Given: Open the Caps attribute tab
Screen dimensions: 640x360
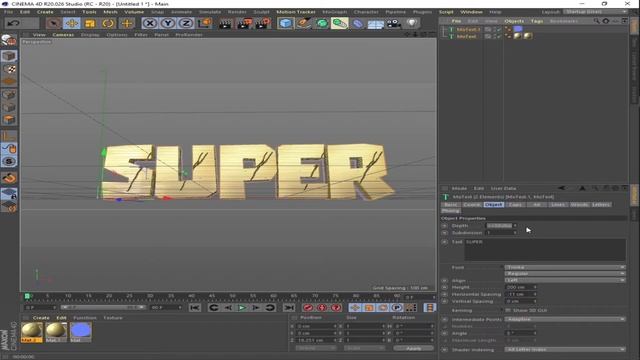Looking at the screenshot, I should pyautogui.click(x=515, y=204).
